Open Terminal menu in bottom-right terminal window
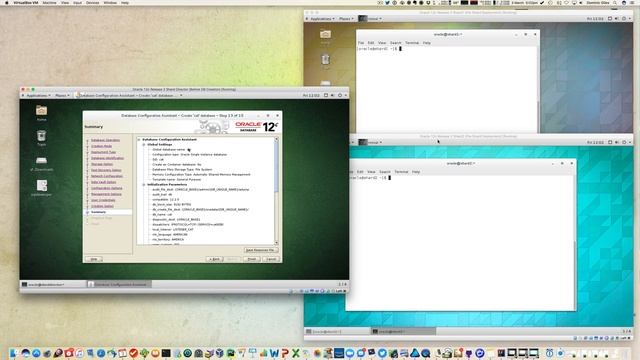This screenshot has width=640, height=360. coord(401,172)
